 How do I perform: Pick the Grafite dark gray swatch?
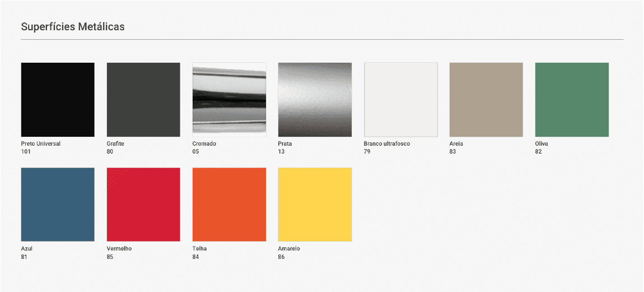tap(143, 100)
